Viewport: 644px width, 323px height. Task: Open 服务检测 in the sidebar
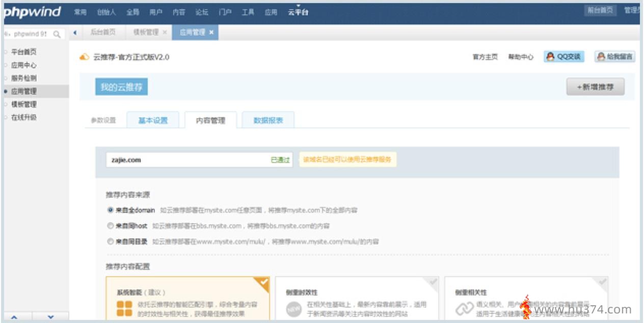(x=24, y=78)
